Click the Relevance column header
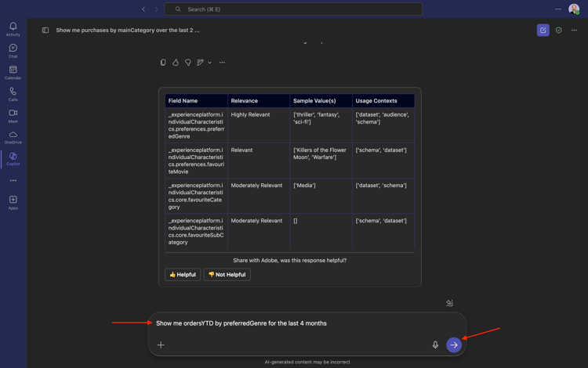This screenshot has height=368, width=588. tap(259, 101)
